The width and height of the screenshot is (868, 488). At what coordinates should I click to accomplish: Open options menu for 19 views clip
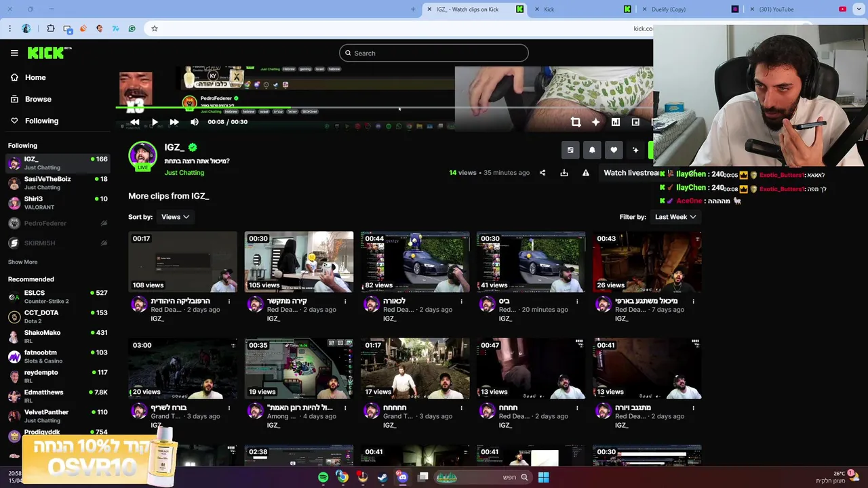(x=345, y=408)
